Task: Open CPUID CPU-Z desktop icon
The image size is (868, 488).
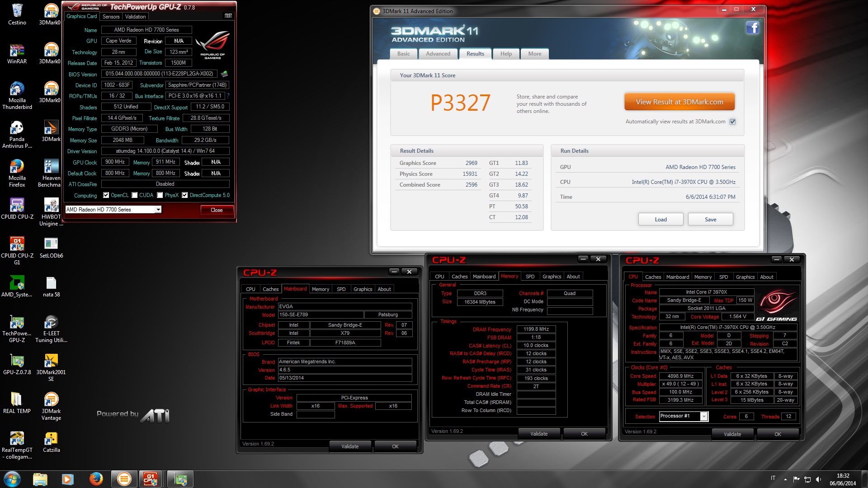Action: (x=17, y=209)
